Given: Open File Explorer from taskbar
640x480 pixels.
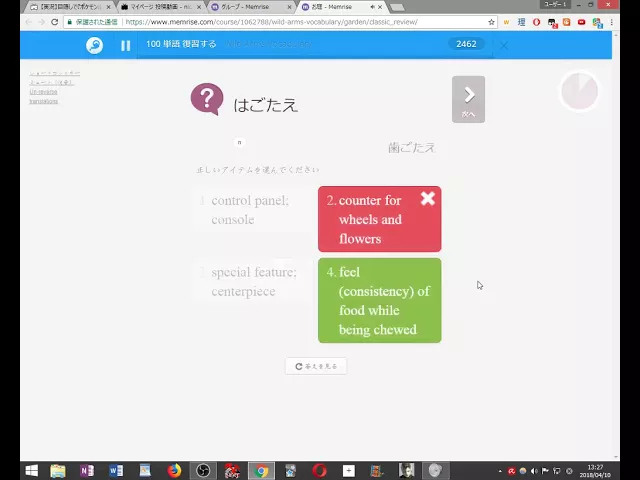Looking at the screenshot, I should coord(58,471).
